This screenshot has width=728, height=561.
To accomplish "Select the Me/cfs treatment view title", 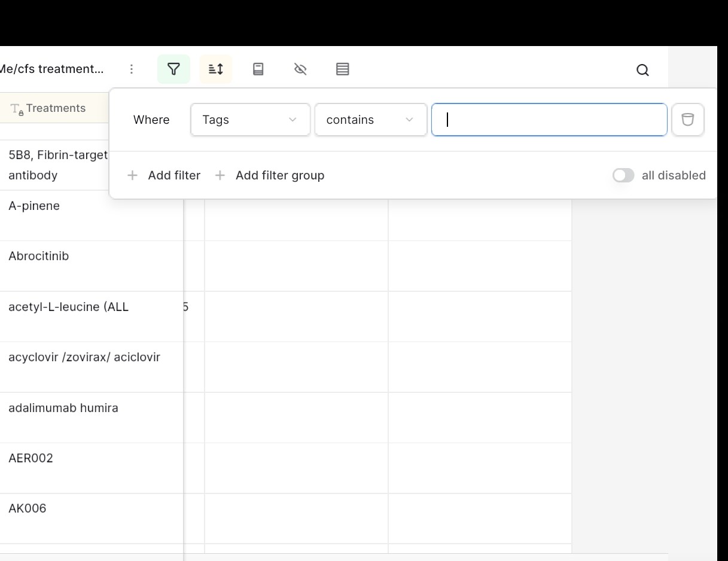I will [51, 69].
